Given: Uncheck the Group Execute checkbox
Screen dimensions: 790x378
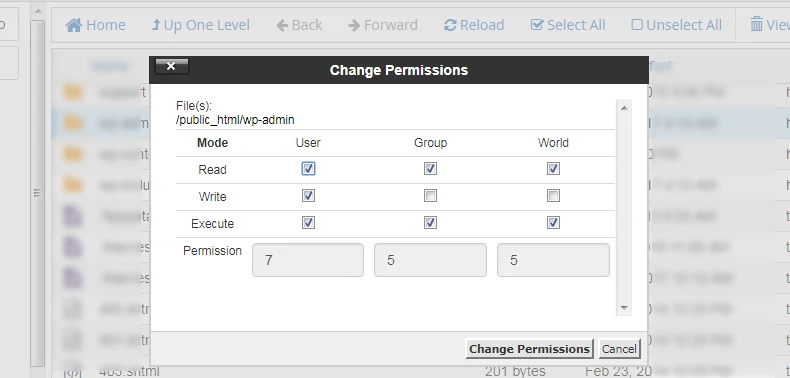Looking at the screenshot, I should point(430,222).
